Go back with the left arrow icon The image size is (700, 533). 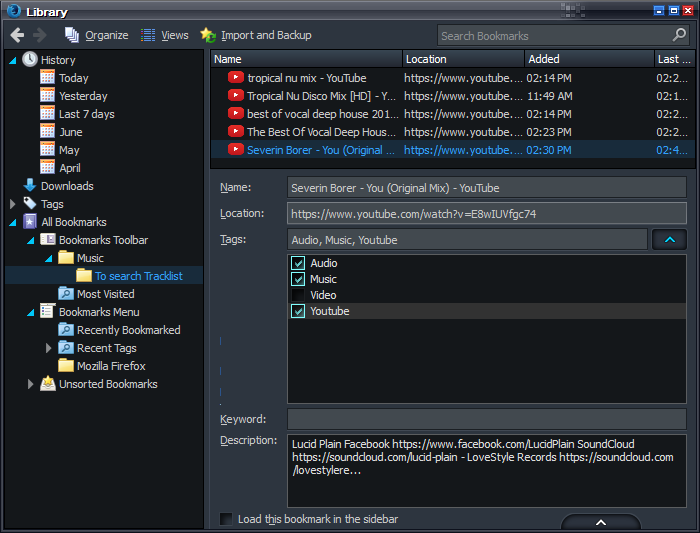[x=17, y=35]
